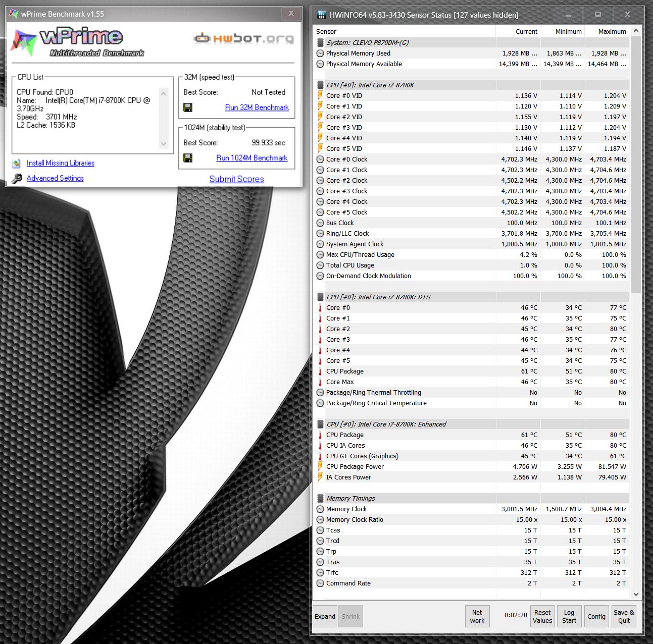This screenshot has height=644, width=653.
Task: Click the CPU Package Power lightning icon
Action: pos(320,466)
